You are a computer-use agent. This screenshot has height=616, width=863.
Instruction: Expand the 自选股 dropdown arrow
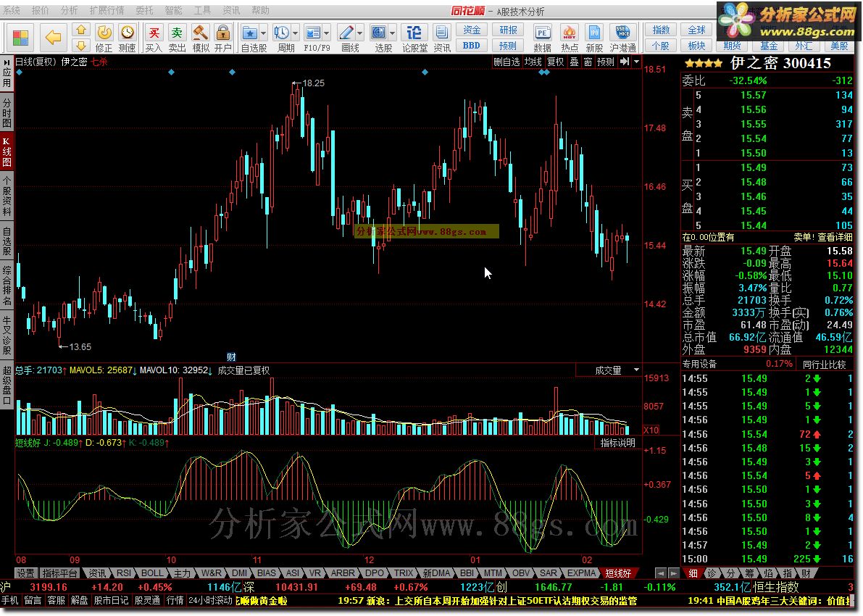pos(264,33)
